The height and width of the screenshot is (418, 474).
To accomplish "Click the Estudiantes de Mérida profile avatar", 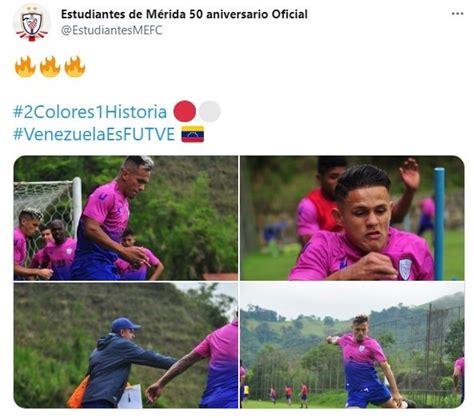I will 32,23.
